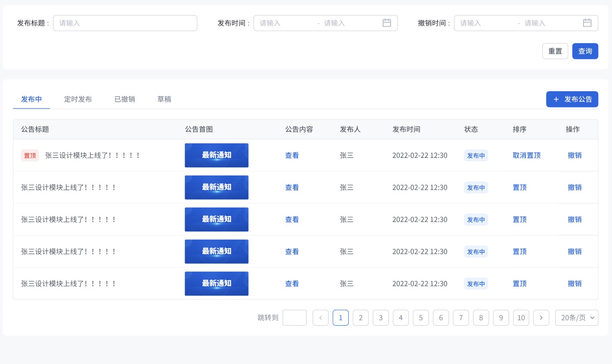Click the 发布中 status badge in pinned row
Screen dimensions: 612x364
point(476,155)
